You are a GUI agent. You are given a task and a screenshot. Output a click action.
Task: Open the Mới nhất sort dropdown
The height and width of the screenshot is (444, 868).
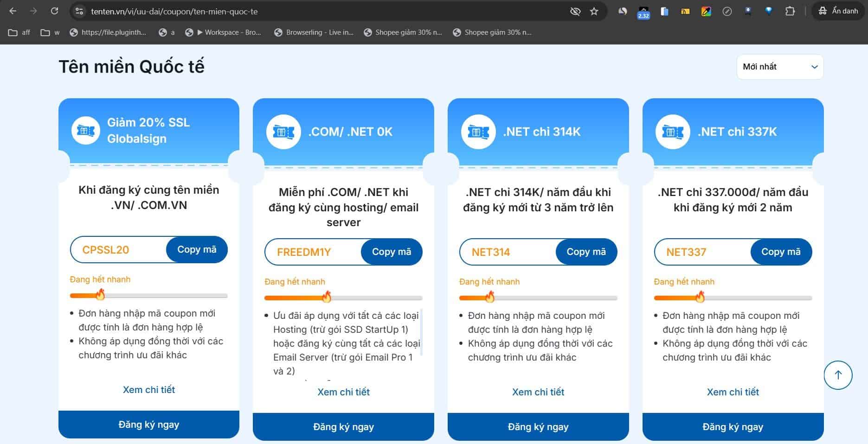[x=779, y=66]
